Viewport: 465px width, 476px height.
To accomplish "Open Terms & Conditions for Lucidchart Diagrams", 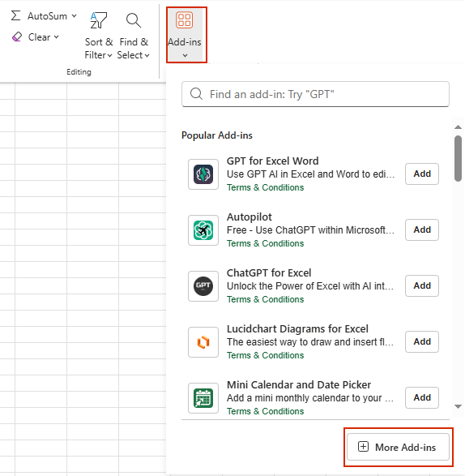I will (265, 355).
